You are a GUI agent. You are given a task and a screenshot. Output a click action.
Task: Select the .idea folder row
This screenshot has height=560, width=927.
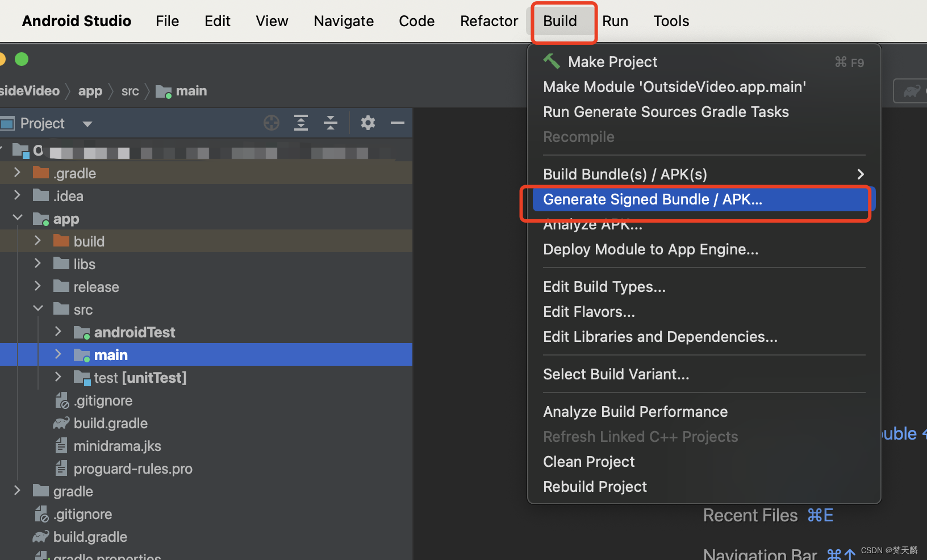click(x=206, y=195)
